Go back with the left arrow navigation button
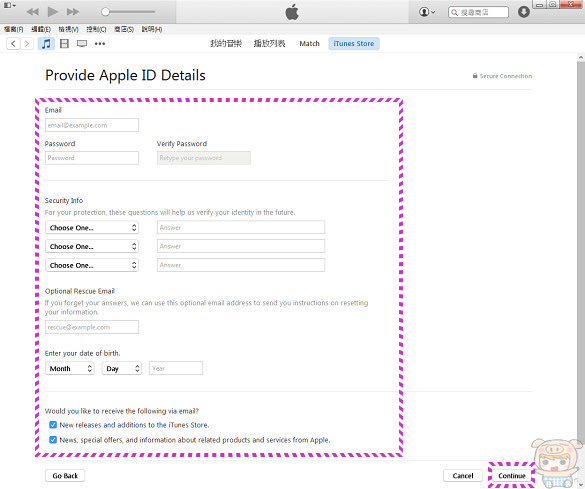Screen dimensions: 585x489 [x=13, y=44]
